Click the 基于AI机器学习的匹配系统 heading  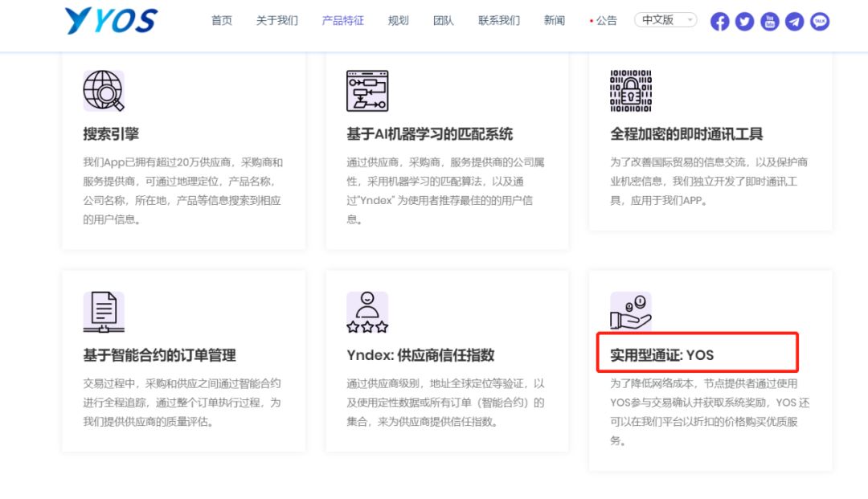(x=429, y=134)
